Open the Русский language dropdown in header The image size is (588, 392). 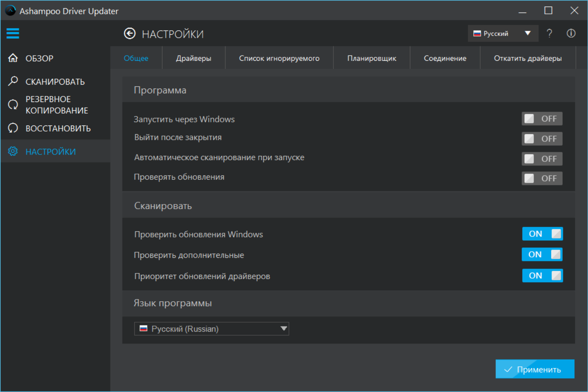503,33
